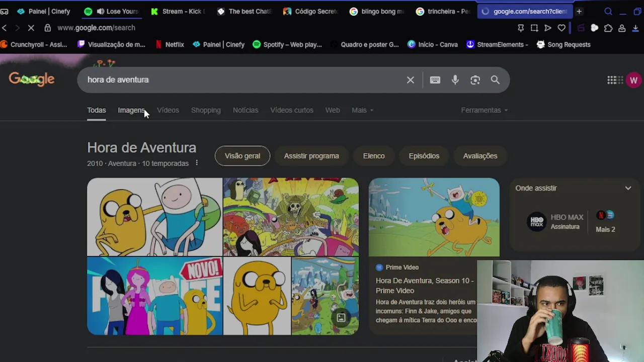Switch to the Shopping search tab
Viewport: 644px width, 362px height.
[x=206, y=110]
